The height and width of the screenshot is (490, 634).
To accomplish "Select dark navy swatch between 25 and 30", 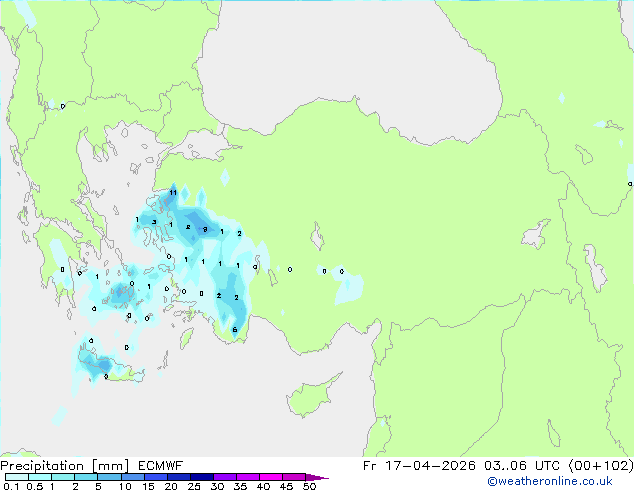I will pos(201,477).
